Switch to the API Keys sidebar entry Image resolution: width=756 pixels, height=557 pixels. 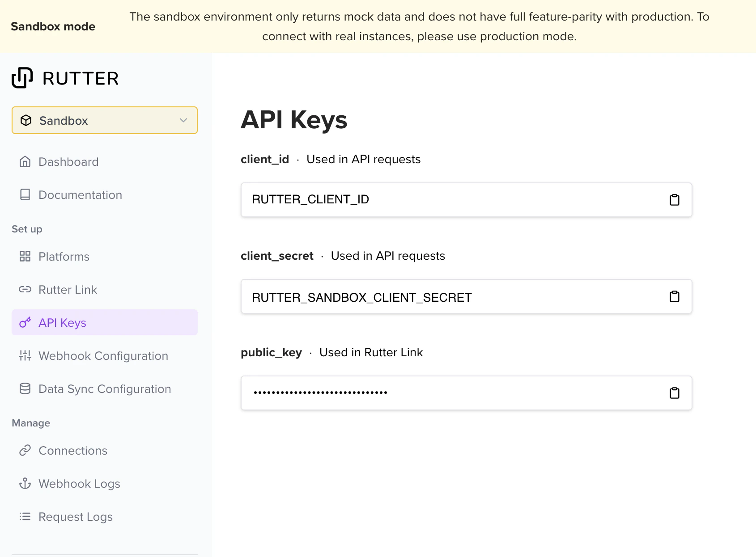(62, 322)
